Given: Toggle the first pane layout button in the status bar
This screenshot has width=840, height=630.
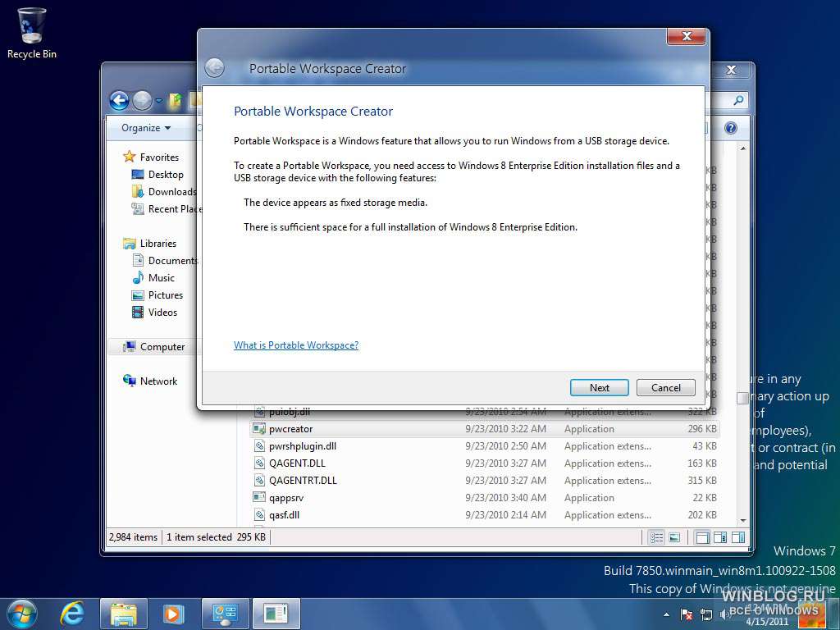Looking at the screenshot, I should click(702, 537).
